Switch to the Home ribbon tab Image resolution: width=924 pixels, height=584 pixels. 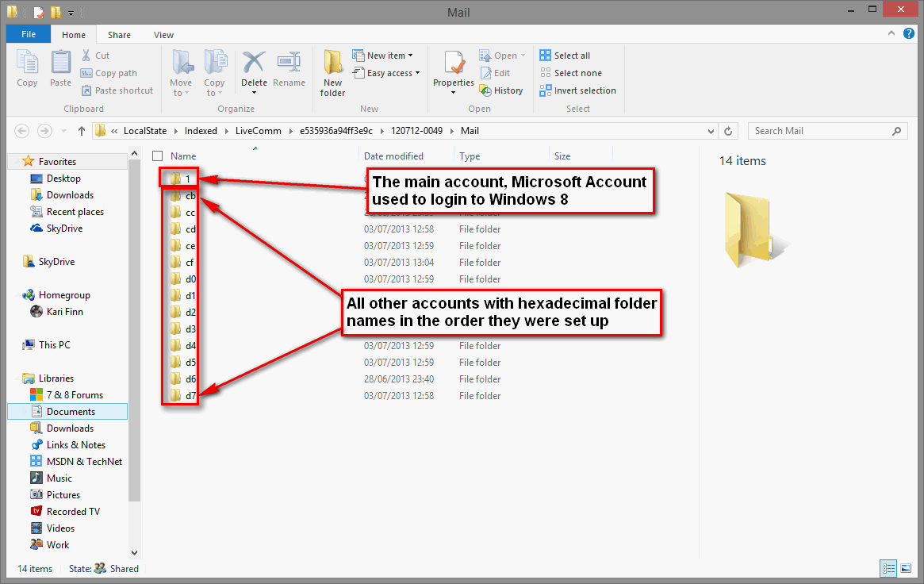[x=74, y=35]
